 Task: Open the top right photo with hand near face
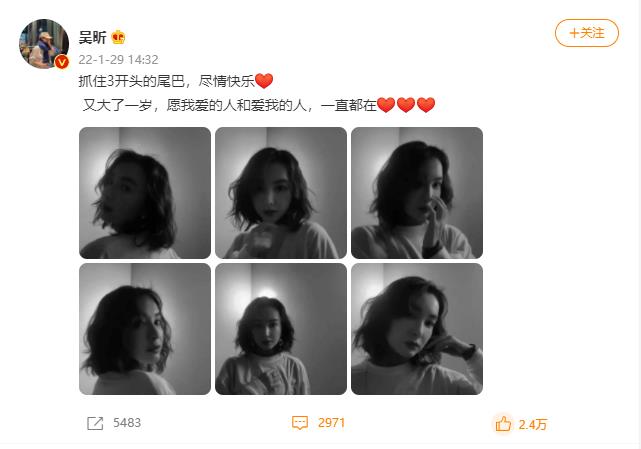[417, 193]
